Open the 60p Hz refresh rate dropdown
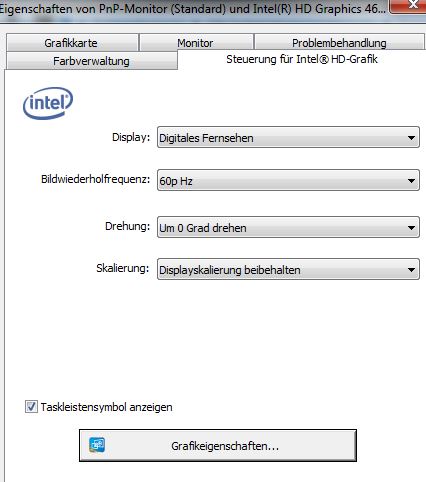 (x=288, y=180)
